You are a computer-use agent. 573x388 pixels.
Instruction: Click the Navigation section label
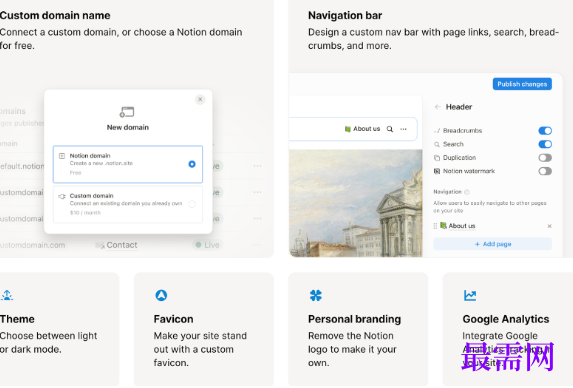(x=447, y=192)
